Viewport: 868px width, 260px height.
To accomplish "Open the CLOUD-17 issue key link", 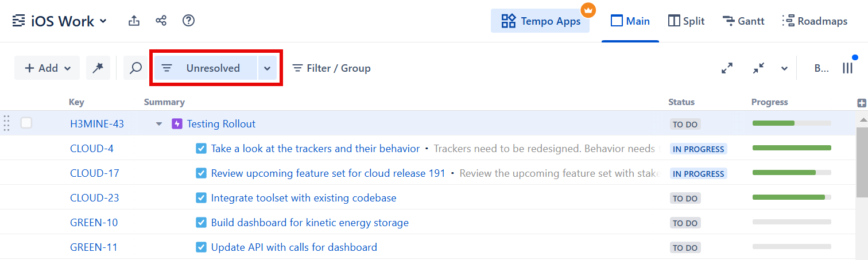I will coord(95,173).
